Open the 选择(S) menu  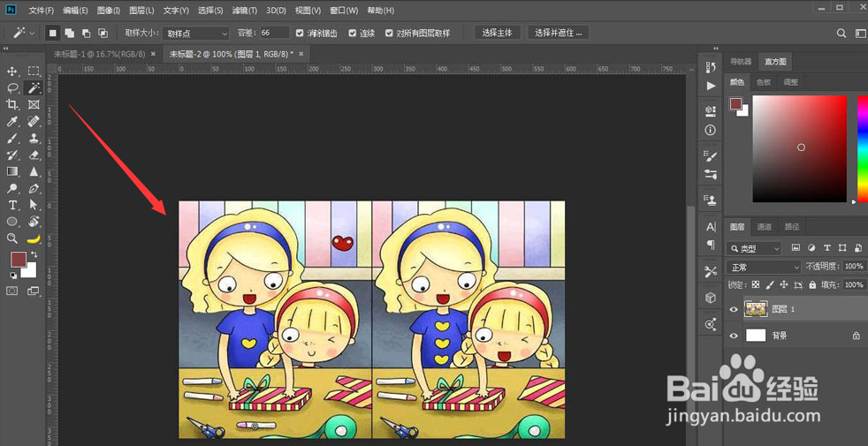coord(210,11)
